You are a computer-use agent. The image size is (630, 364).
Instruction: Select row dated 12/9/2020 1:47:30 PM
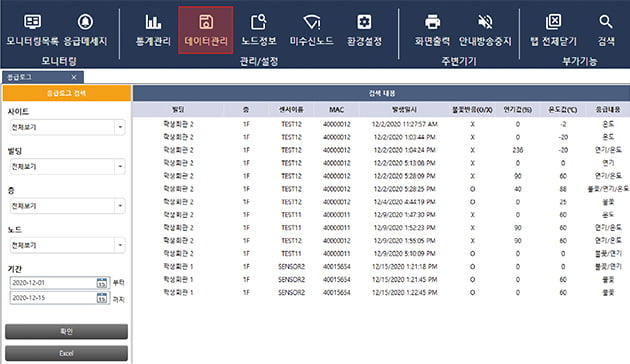[381, 215]
